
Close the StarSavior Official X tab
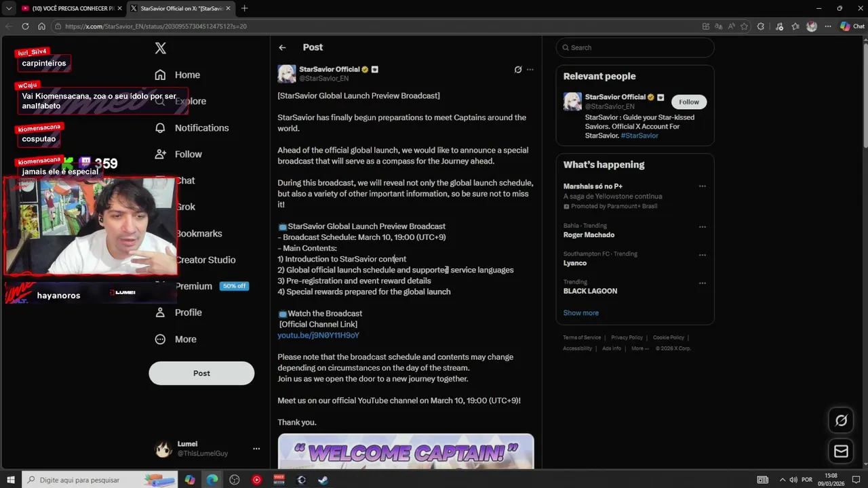click(227, 8)
